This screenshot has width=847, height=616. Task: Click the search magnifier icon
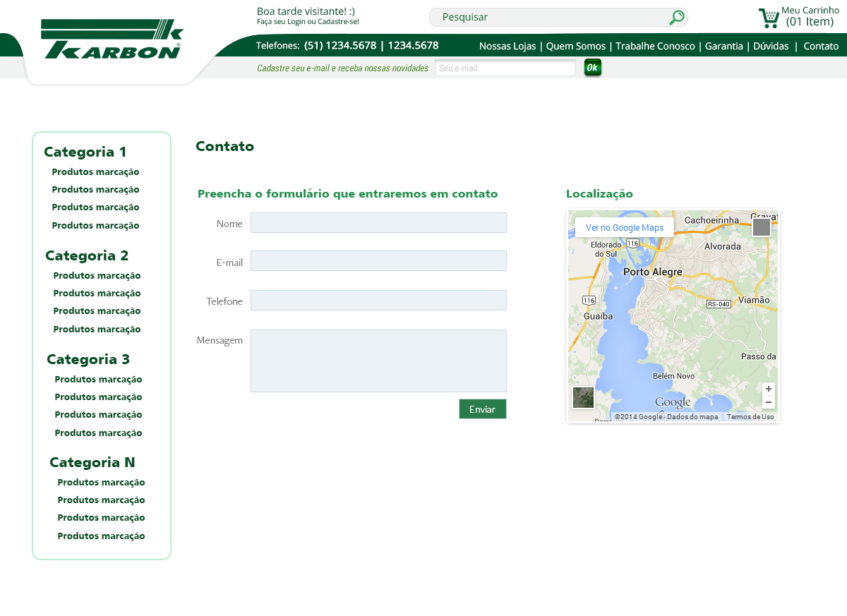point(676,18)
